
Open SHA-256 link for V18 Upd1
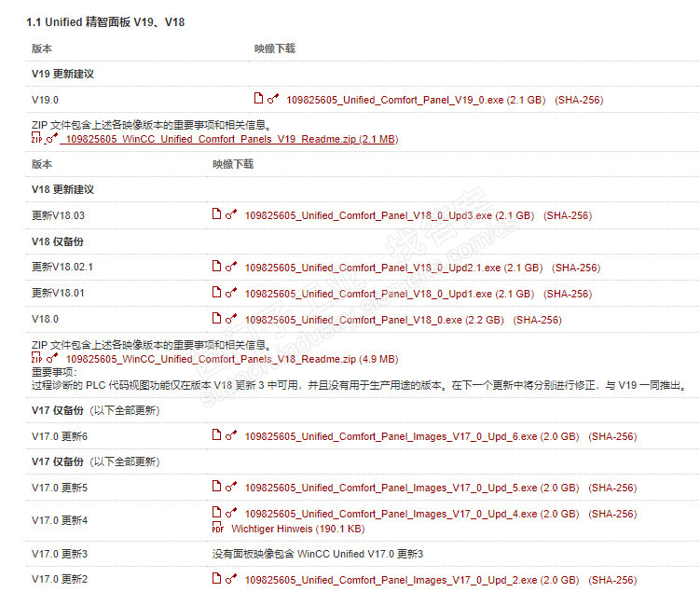(x=568, y=294)
